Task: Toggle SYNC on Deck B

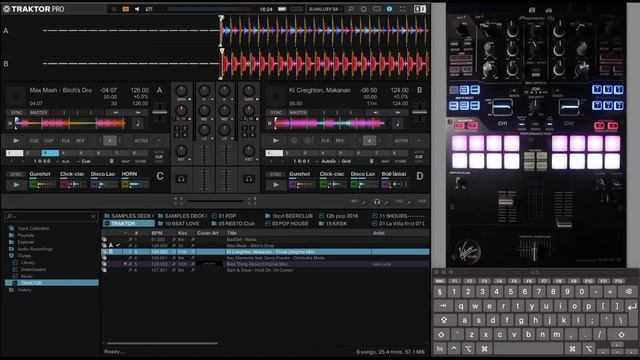Action: pyautogui.click(x=276, y=112)
